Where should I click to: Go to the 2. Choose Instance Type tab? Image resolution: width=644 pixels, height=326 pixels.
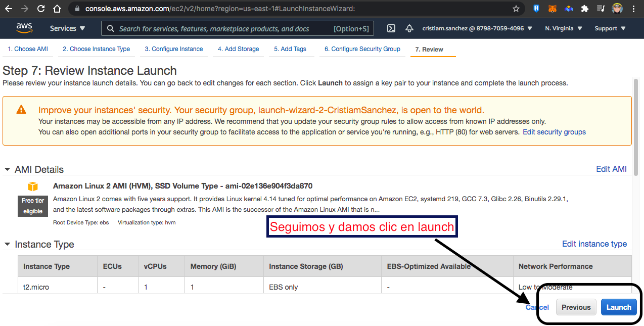pyautogui.click(x=96, y=49)
